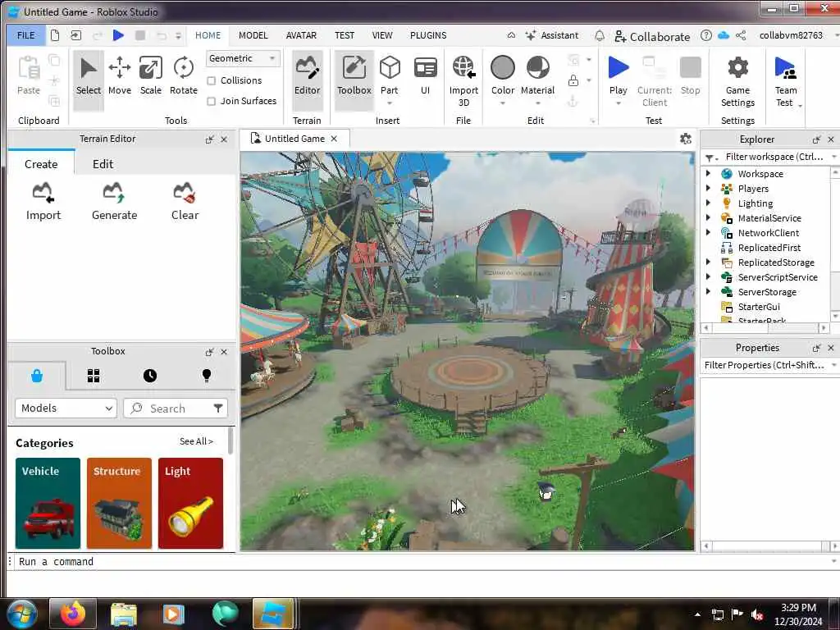Switch to the AVATAR ribbon tab
The width and height of the screenshot is (840, 630).
tap(301, 35)
